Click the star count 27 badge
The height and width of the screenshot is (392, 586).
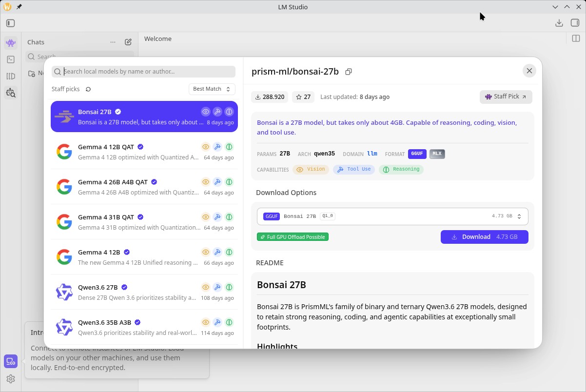303,97
